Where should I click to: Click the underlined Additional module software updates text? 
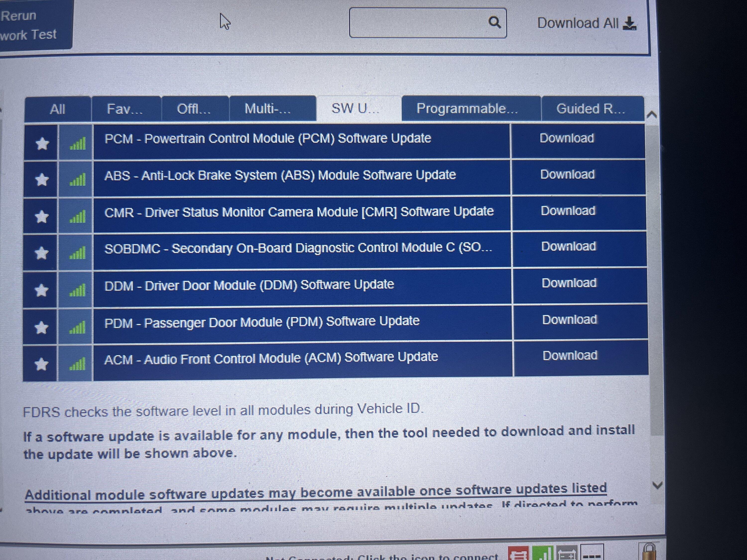tap(316, 492)
